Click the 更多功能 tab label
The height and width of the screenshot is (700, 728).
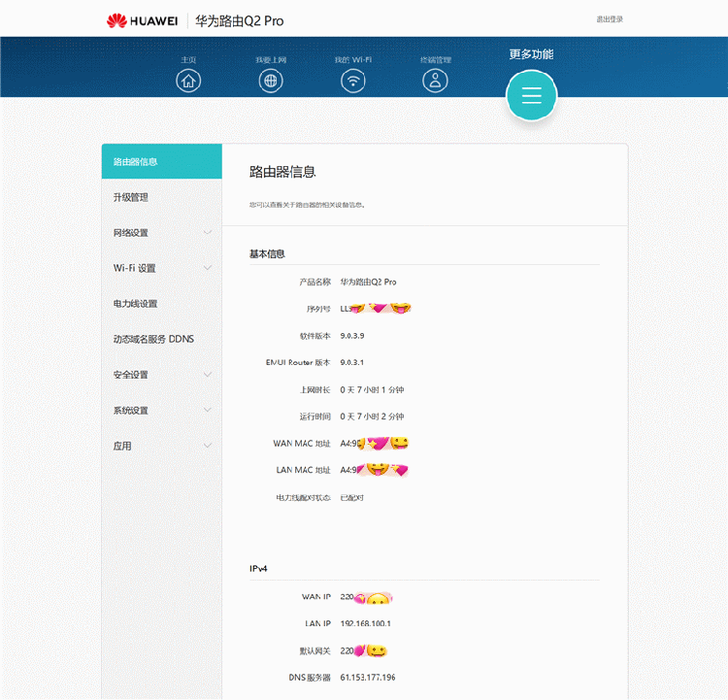coord(531,54)
